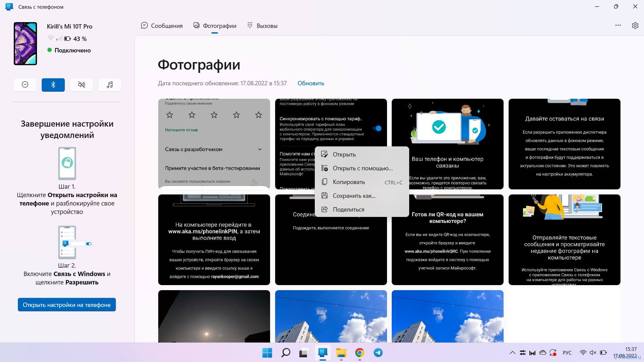Open Telegram from the taskbar
This screenshot has width=644, height=362.
pos(378,353)
